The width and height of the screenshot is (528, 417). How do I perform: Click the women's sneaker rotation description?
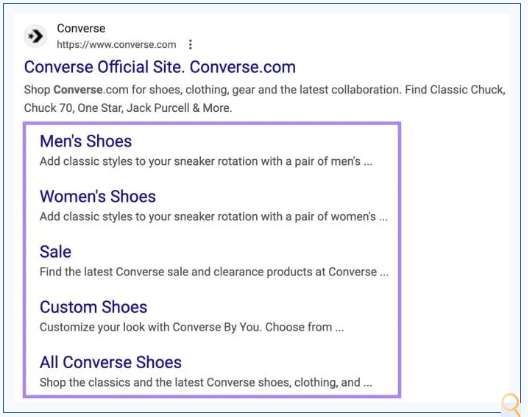213,217
